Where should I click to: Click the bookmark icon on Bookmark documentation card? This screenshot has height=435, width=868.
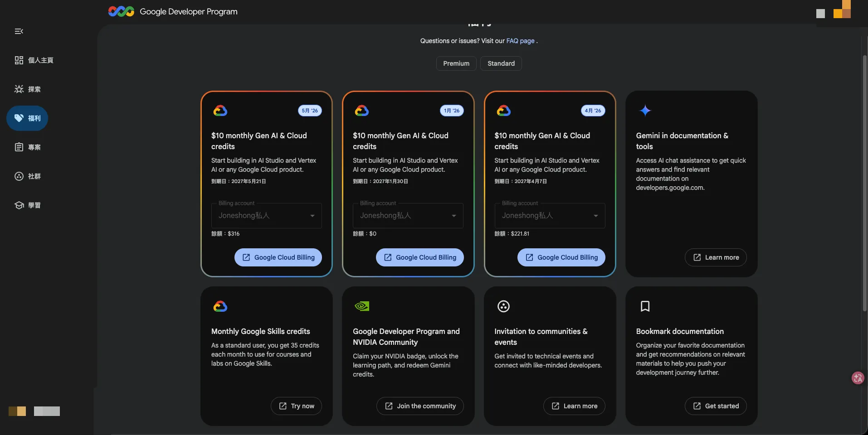point(645,306)
